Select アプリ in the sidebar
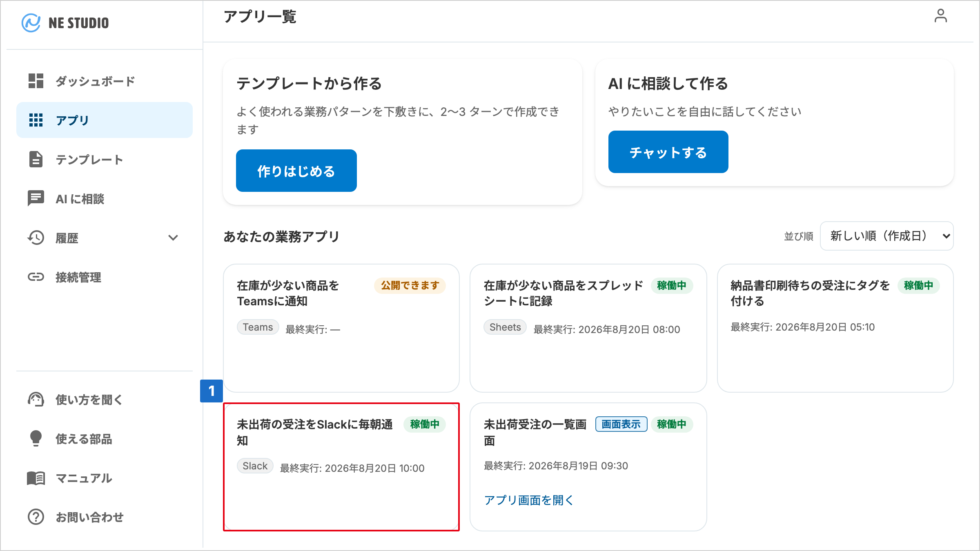Screen dimensions: 980x551 tap(105, 120)
